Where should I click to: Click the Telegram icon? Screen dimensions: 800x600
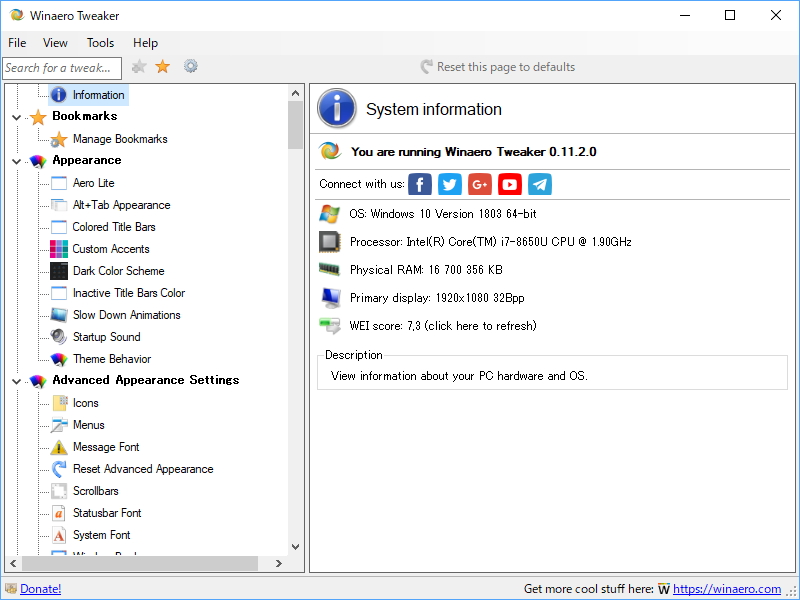539,184
